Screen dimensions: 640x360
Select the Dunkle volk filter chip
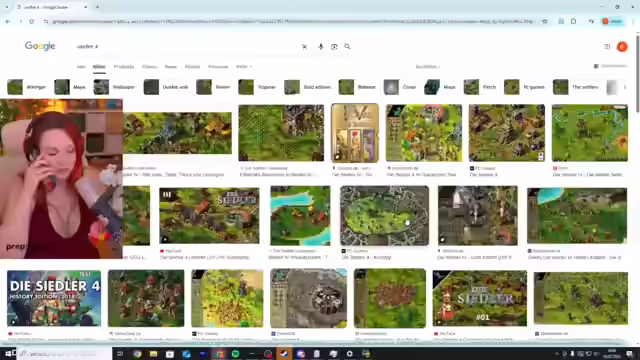coord(166,87)
